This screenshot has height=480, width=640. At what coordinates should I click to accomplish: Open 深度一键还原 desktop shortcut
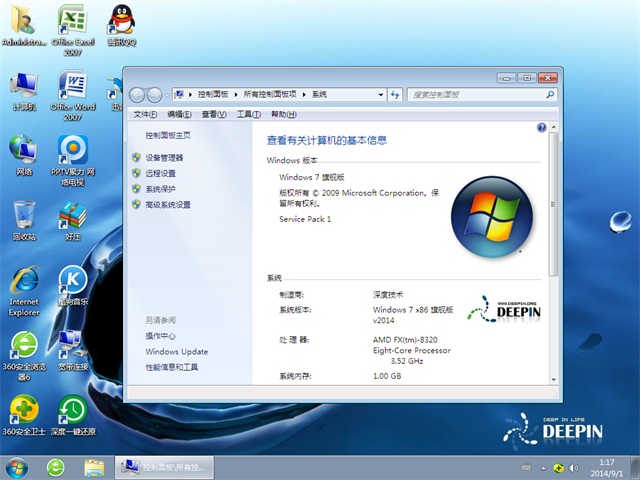tap(73, 415)
